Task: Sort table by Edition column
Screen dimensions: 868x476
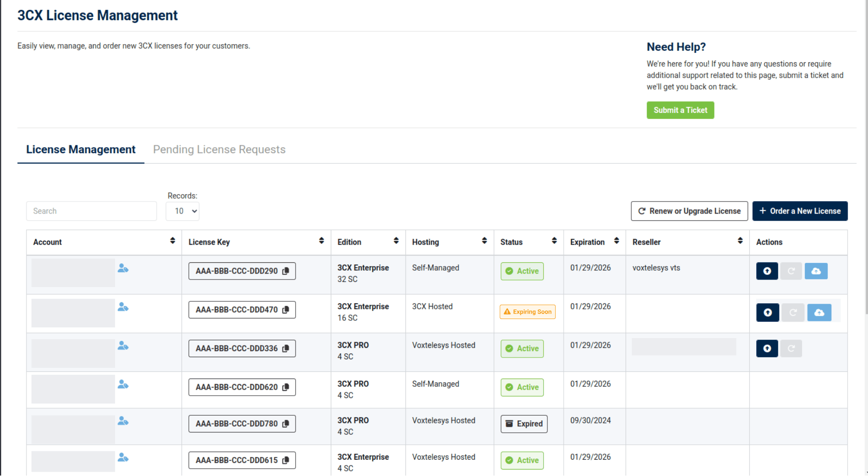Action: click(396, 241)
